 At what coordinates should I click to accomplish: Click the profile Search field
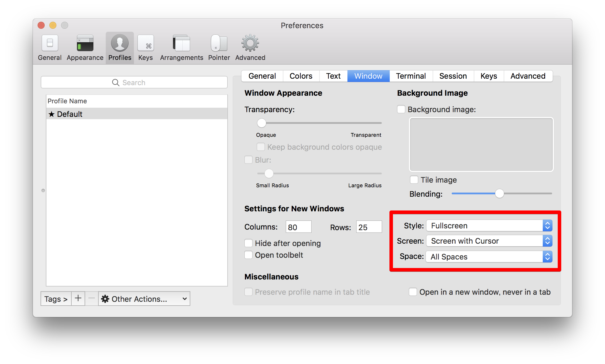coord(134,82)
